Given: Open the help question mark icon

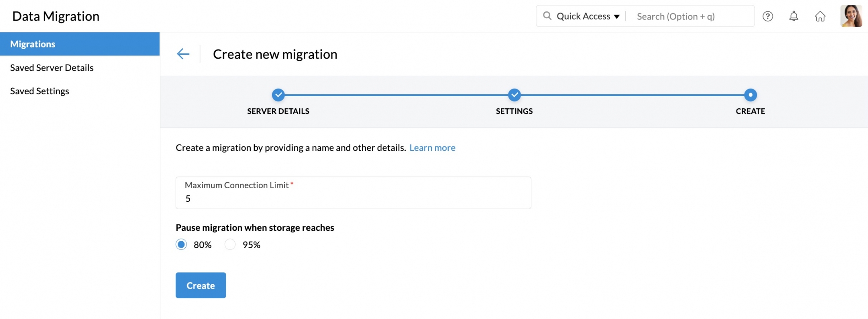Looking at the screenshot, I should tap(768, 17).
